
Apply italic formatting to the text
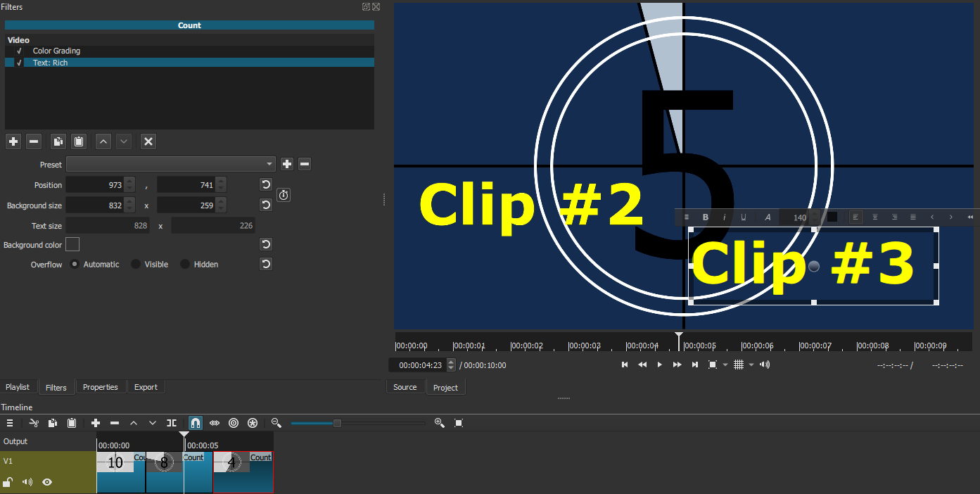724,217
